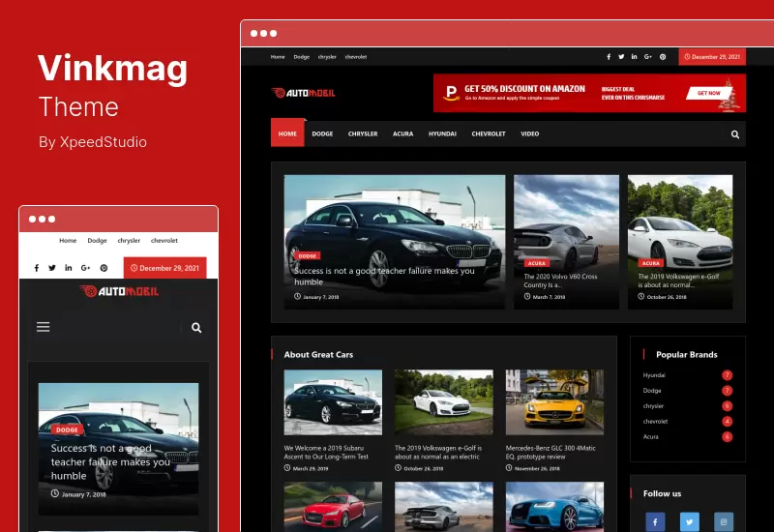Click the Facebook icon in desktop top bar

[609, 57]
